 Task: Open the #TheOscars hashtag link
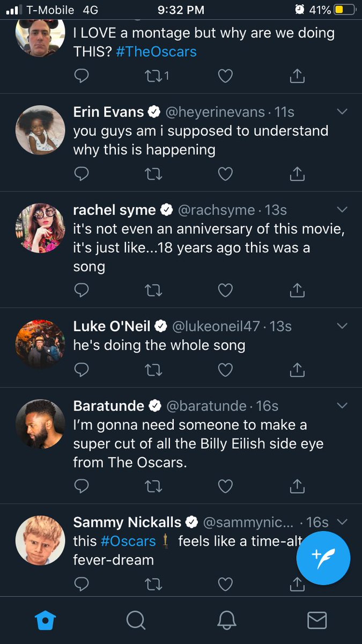click(156, 52)
